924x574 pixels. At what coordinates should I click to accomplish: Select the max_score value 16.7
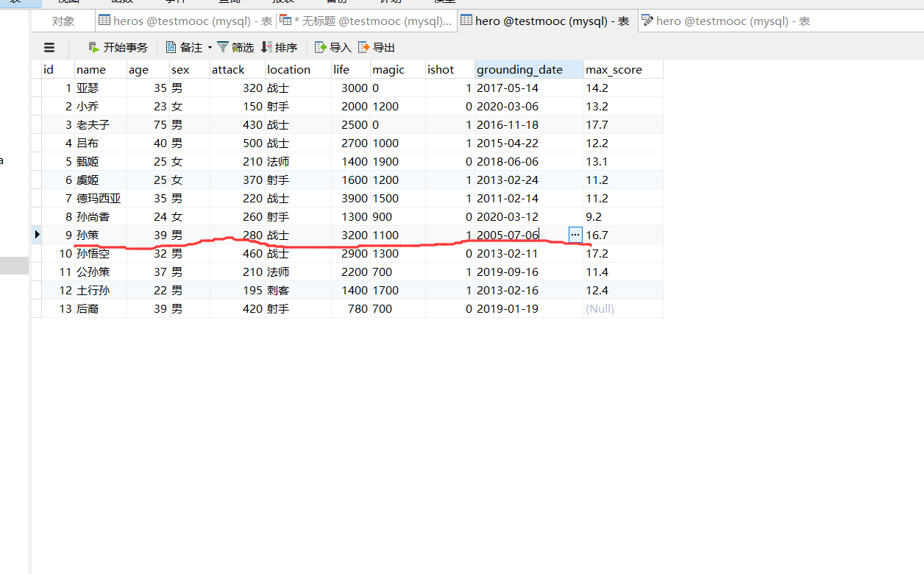tap(624, 235)
